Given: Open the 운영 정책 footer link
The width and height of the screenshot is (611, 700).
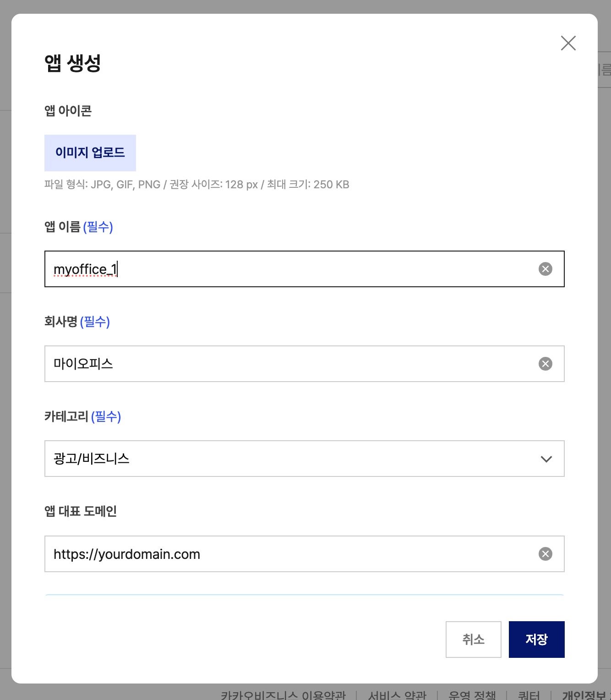Looking at the screenshot, I should tap(472, 695).
